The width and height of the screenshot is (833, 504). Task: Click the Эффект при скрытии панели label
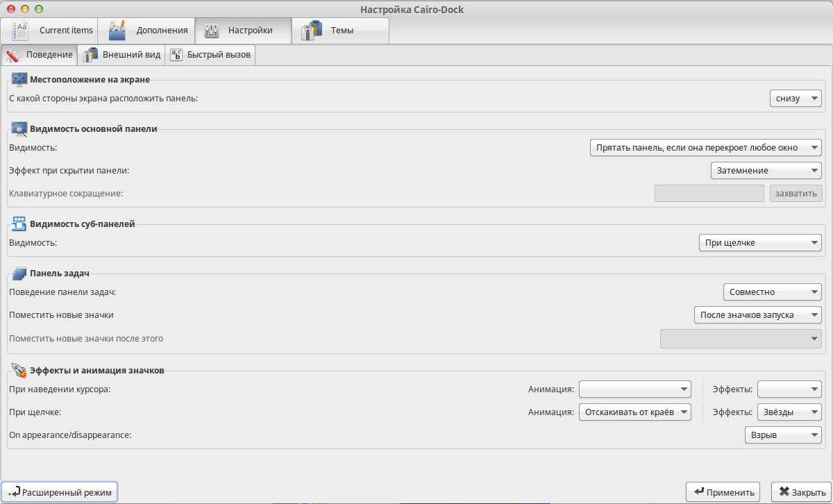tap(69, 170)
